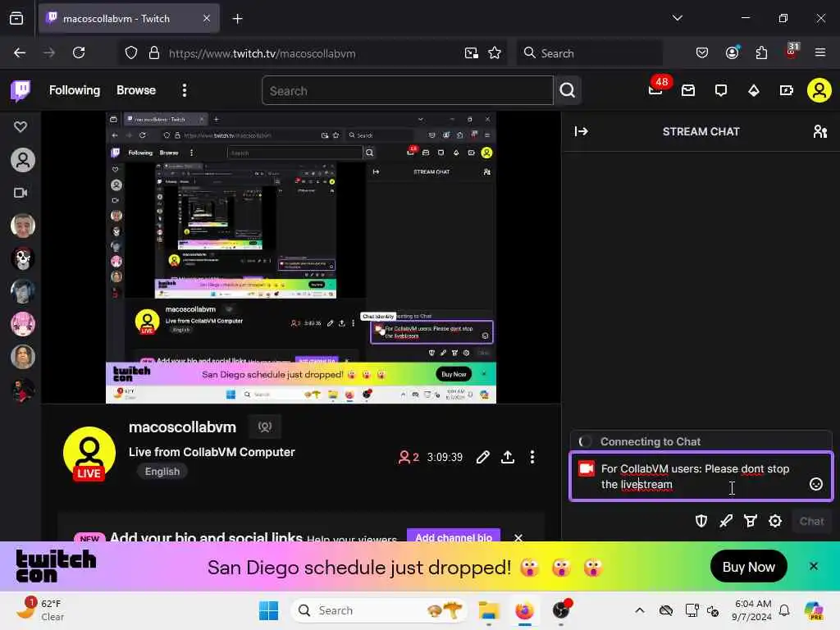Open Twitch notifications showing 48
This screenshot has width=840, height=630.
[x=657, y=89]
